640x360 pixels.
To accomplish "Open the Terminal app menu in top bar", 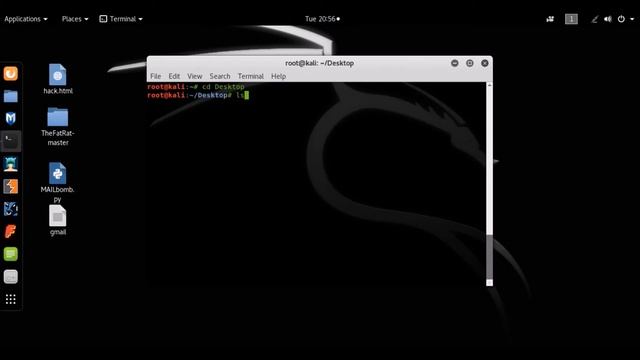I will pyautogui.click(x=121, y=19).
